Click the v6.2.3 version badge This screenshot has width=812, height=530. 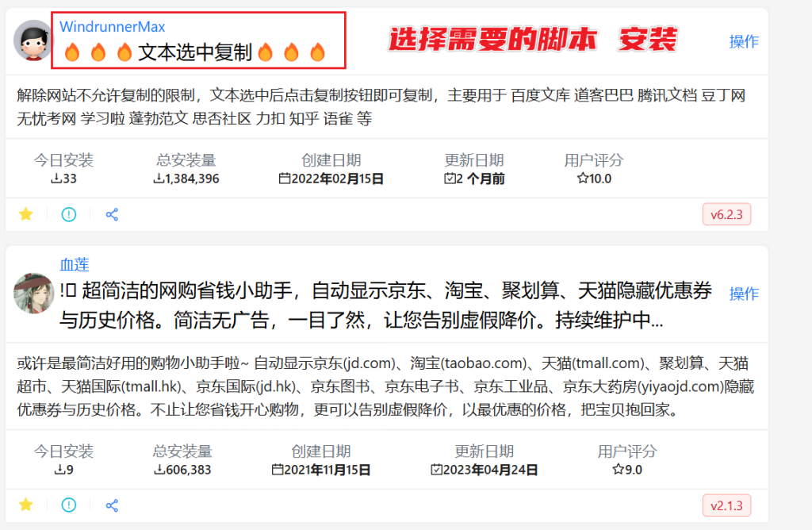click(726, 213)
